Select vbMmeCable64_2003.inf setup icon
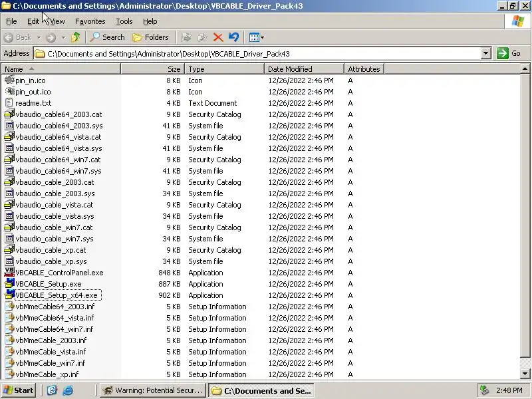The image size is (532, 399). point(9,307)
